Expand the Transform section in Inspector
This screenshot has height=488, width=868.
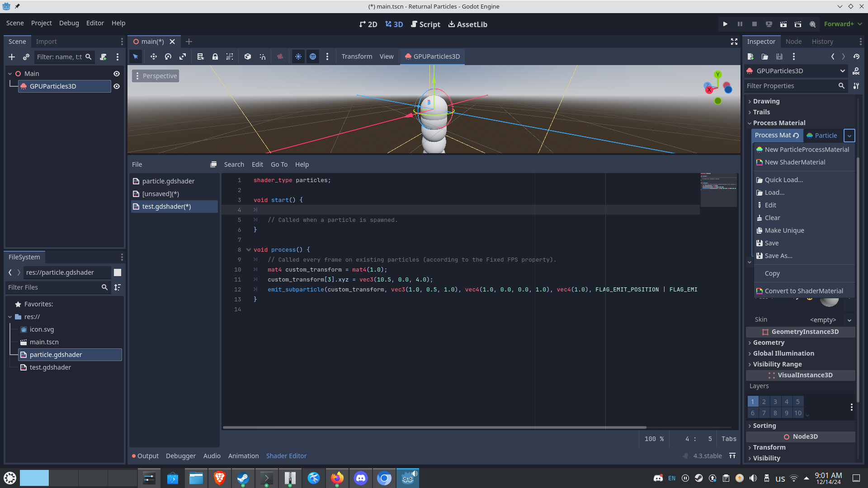click(769, 447)
